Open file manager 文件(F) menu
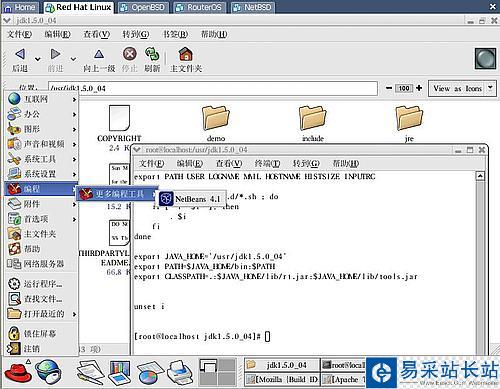 pyautogui.click(x=19, y=34)
